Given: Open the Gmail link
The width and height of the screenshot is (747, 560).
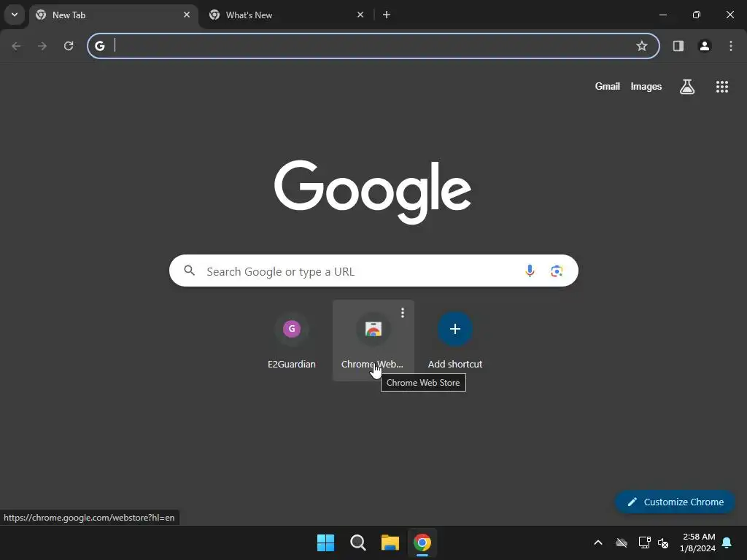Looking at the screenshot, I should click(608, 86).
